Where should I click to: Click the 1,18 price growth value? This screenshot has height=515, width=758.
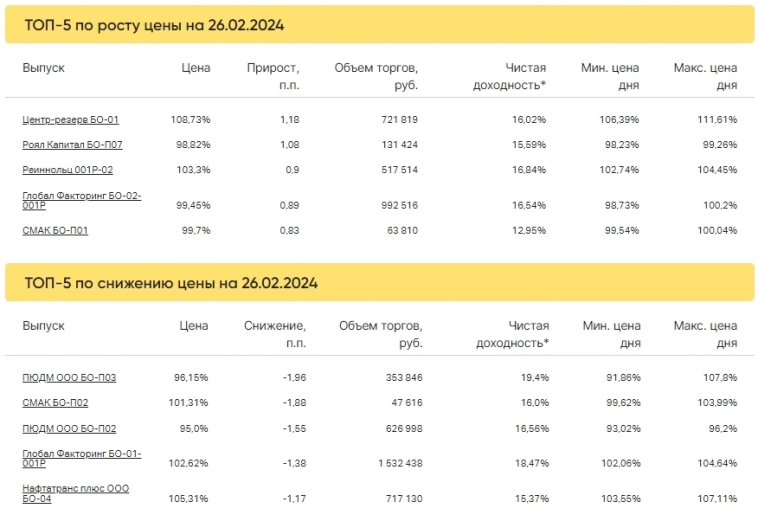tap(288, 120)
